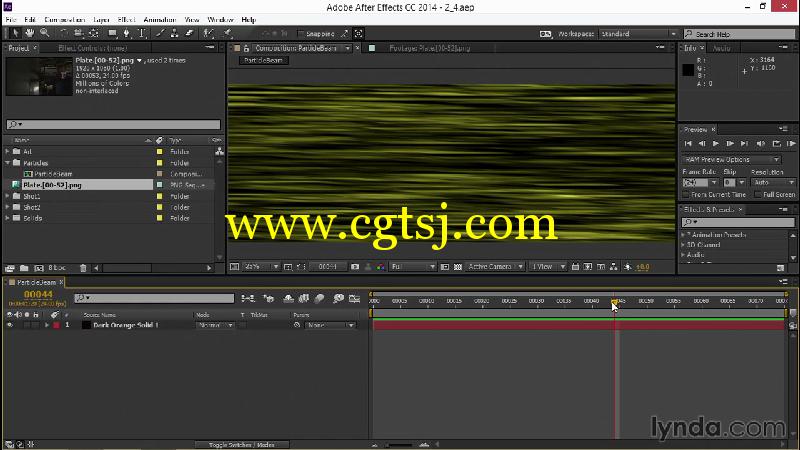The height and width of the screenshot is (450, 800).
Task: Open the Workspace Standard dropdown
Action: [638, 34]
